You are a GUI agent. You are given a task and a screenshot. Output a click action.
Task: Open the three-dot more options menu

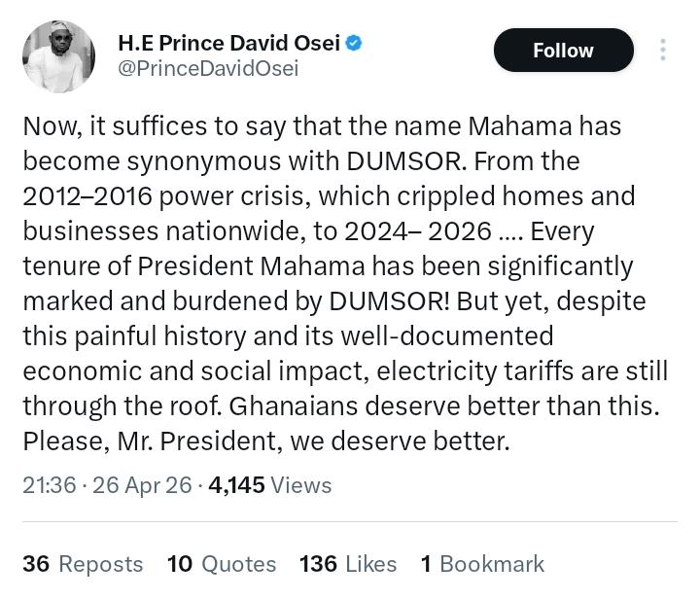662,50
